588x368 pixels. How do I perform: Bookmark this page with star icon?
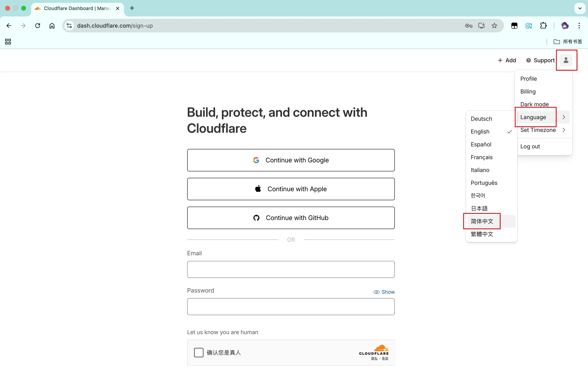494,26
